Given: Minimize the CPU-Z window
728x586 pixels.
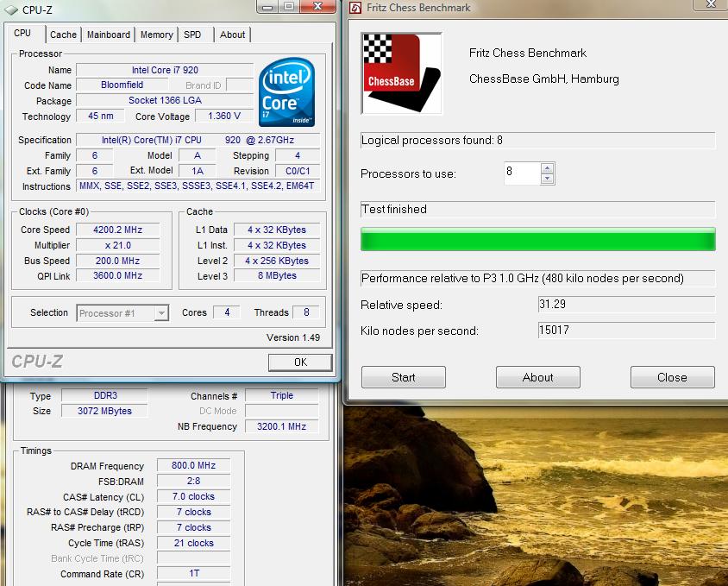Looking at the screenshot, I should pos(267,7).
